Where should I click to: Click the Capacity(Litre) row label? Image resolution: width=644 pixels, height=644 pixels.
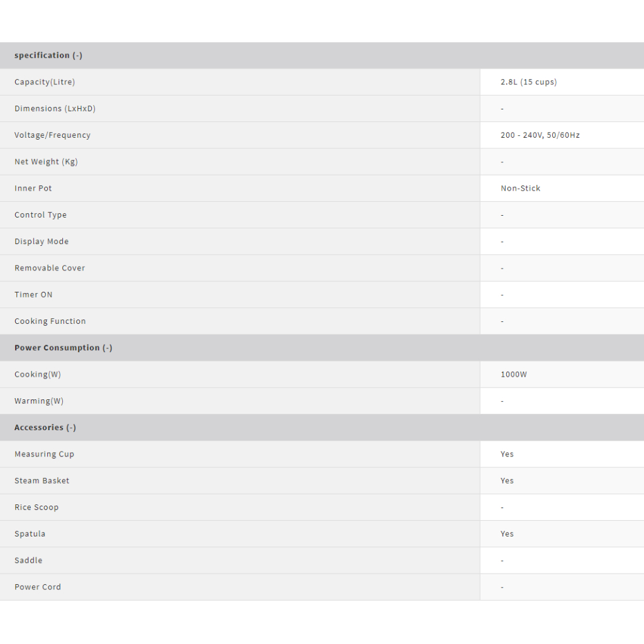[x=45, y=82]
